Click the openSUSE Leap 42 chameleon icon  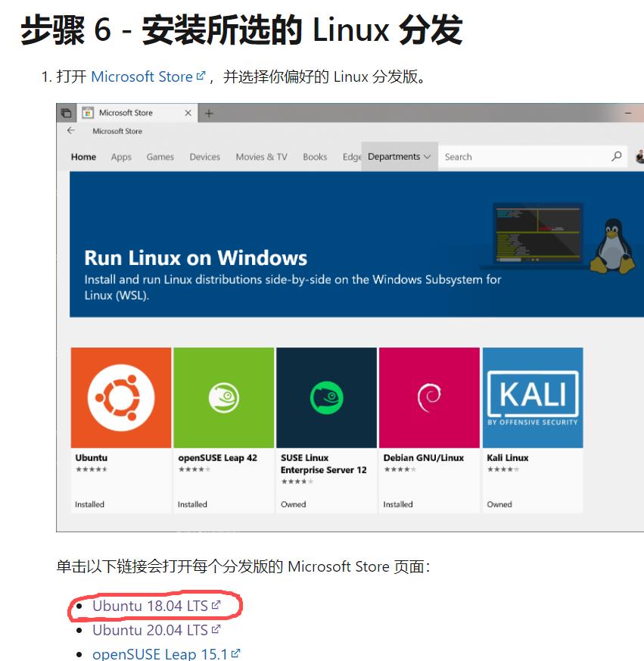(x=223, y=397)
